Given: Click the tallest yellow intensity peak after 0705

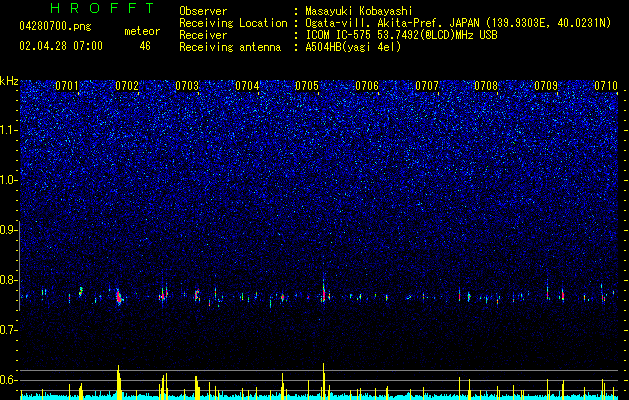Looking at the screenshot, I should click(324, 381).
